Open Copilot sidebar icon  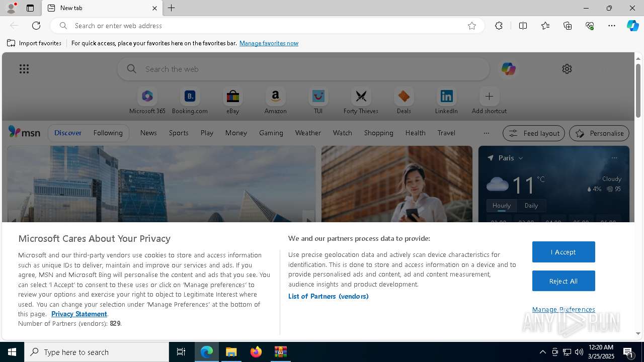click(632, 26)
